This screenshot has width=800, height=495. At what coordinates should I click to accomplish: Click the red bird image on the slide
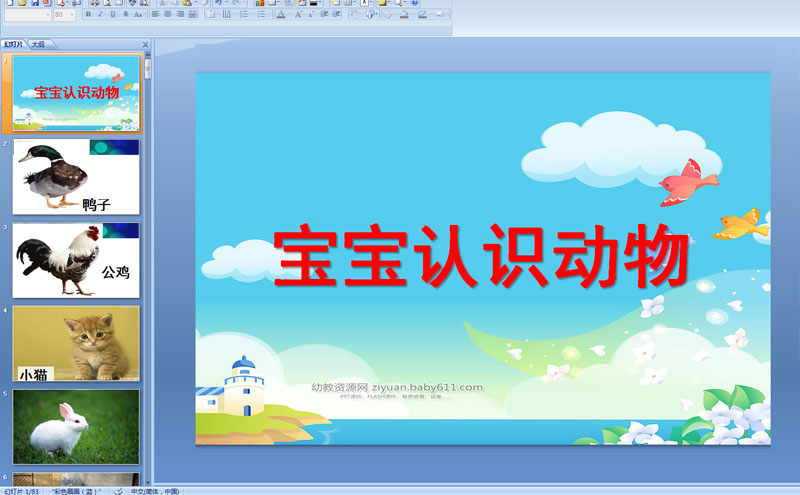tap(688, 182)
